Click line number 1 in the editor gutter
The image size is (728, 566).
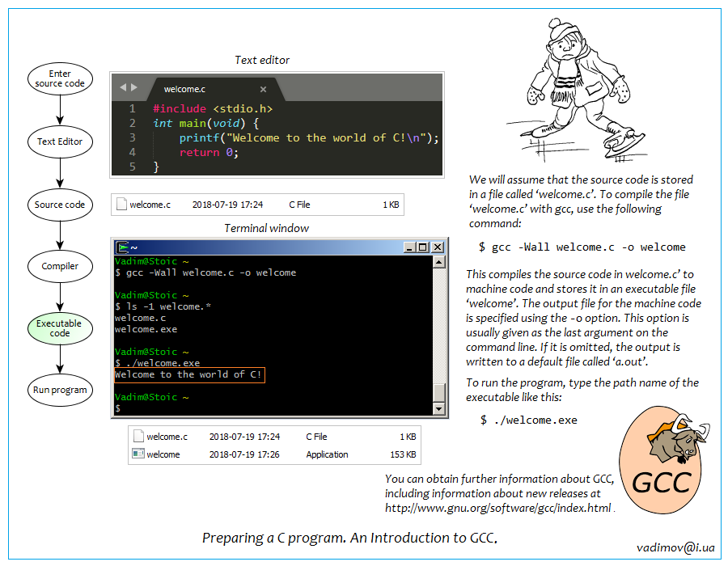[x=133, y=108]
